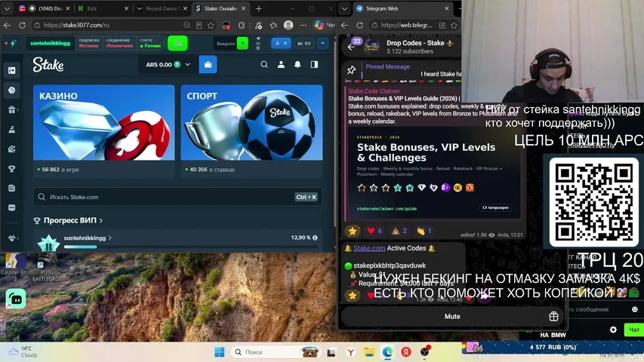Image resolution: width=644 pixels, height=362 pixels.
Task: Switch to the (1040) Discord browser tab
Action: click(x=45, y=8)
